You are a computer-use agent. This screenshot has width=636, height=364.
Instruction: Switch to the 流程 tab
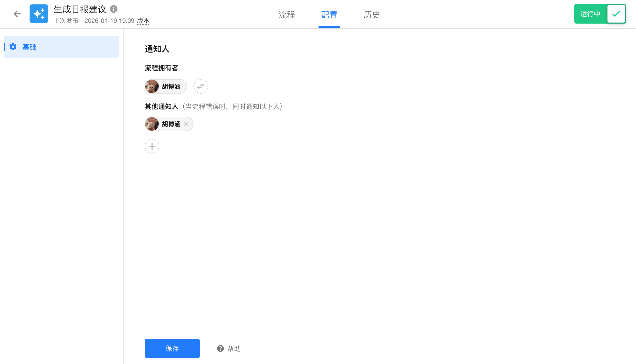point(287,15)
